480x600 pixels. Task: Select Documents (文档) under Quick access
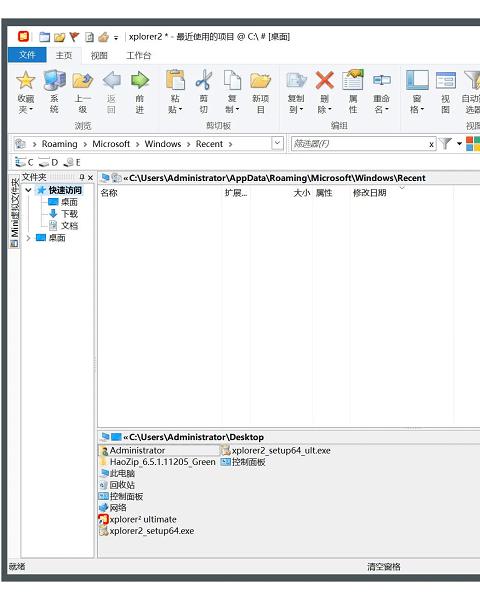click(x=69, y=225)
